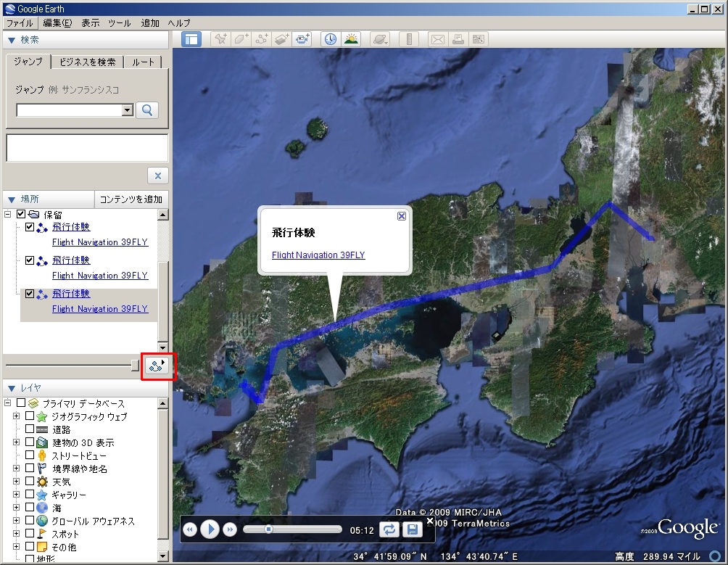The width and height of the screenshot is (728, 565).
Task: Collapse the 検索 panel triangle
Action: [x=12, y=41]
